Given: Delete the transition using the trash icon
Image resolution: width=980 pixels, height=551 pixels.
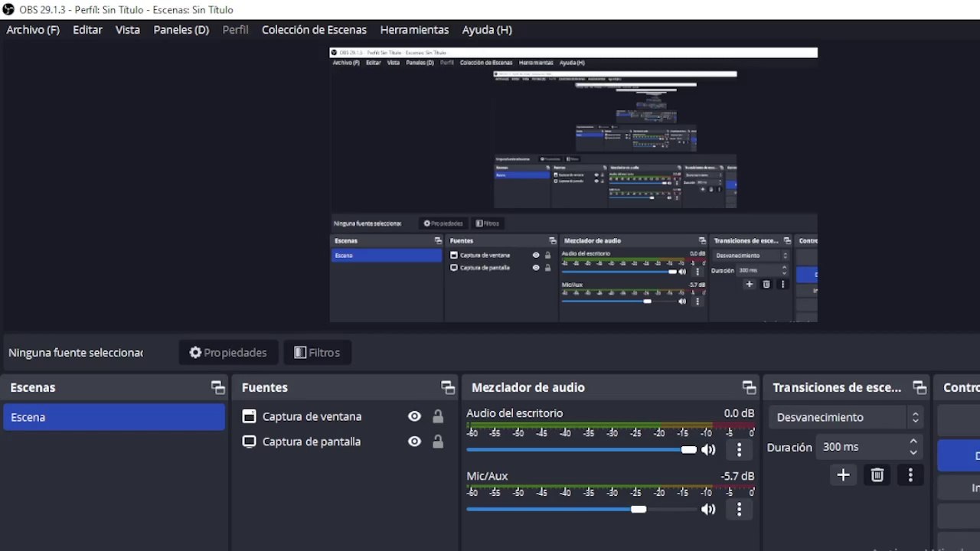Looking at the screenshot, I should (x=877, y=475).
